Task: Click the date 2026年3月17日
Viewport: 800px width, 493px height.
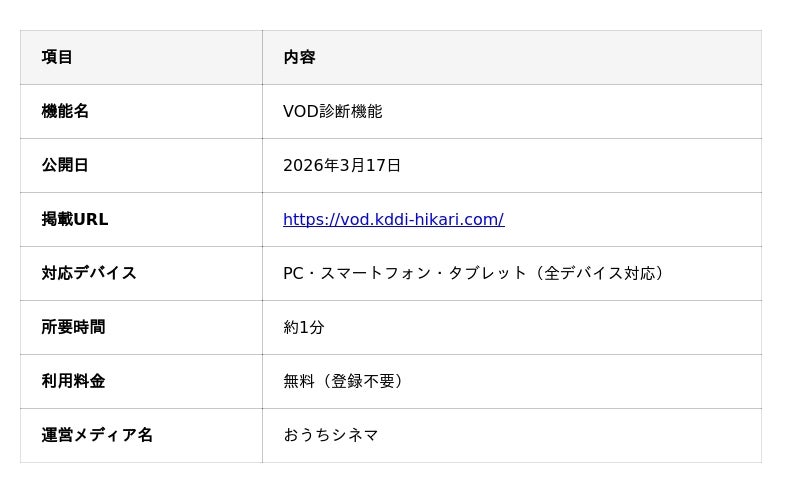Action: pyautogui.click(x=341, y=165)
